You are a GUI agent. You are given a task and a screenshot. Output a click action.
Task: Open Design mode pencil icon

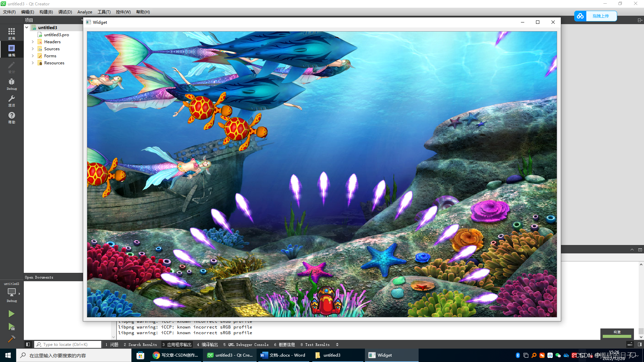pos(12,67)
